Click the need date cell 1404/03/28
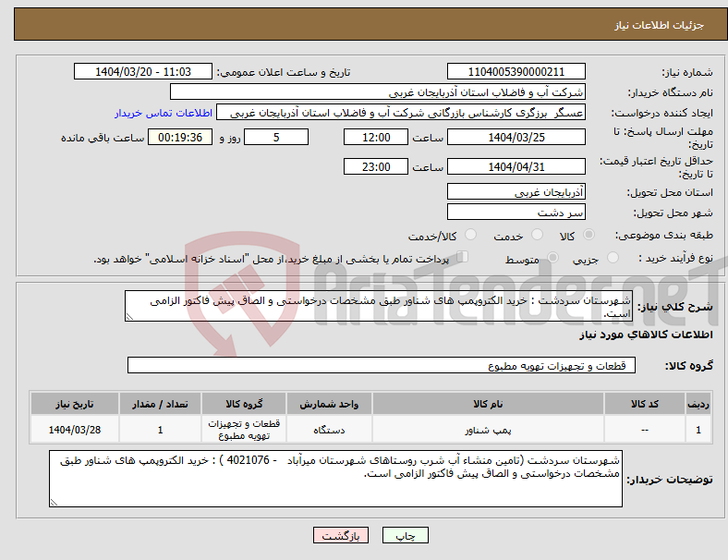The image size is (728, 560). tap(75, 430)
